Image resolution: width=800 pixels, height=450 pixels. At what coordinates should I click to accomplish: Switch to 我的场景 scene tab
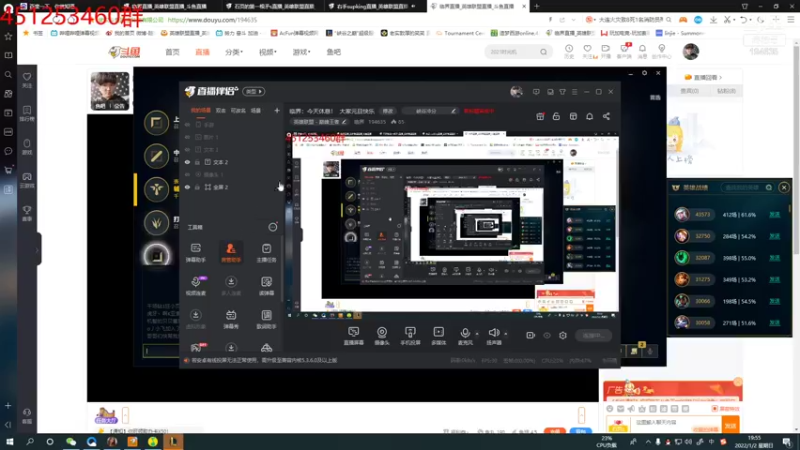[201, 110]
